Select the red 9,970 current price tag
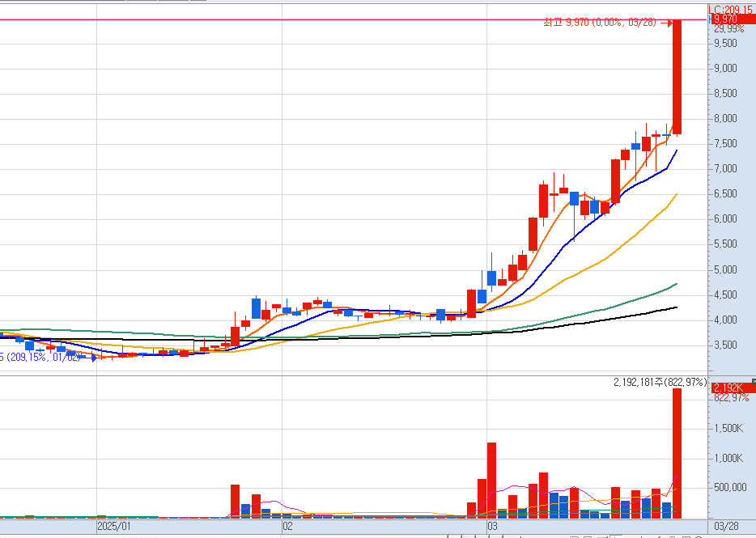Image resolution: width=756 pixels, height=538 pixels. click(x=733, y=19)
